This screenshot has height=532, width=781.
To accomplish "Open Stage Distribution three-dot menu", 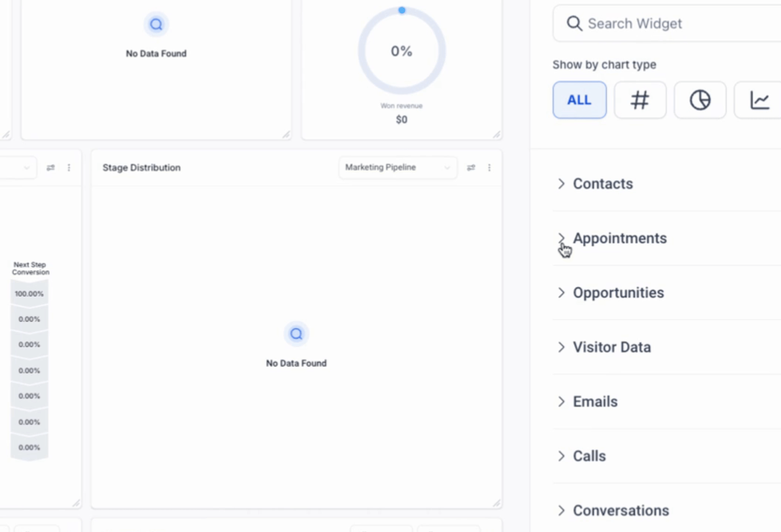I will (489, 168).
